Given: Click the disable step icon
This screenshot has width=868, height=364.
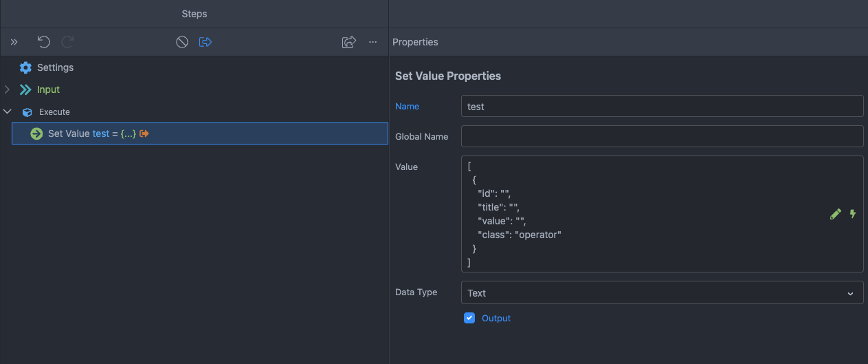Looking at the screenshot, I should tap(182, 42).
